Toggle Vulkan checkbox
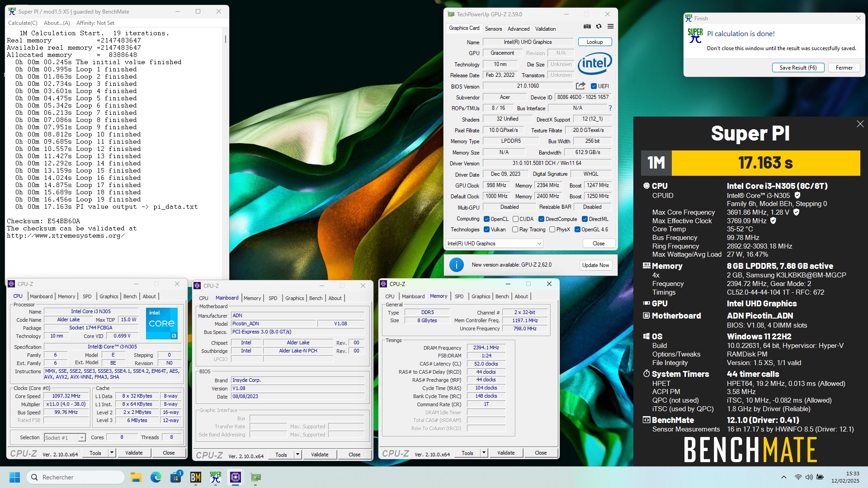 tap(486, 230)
